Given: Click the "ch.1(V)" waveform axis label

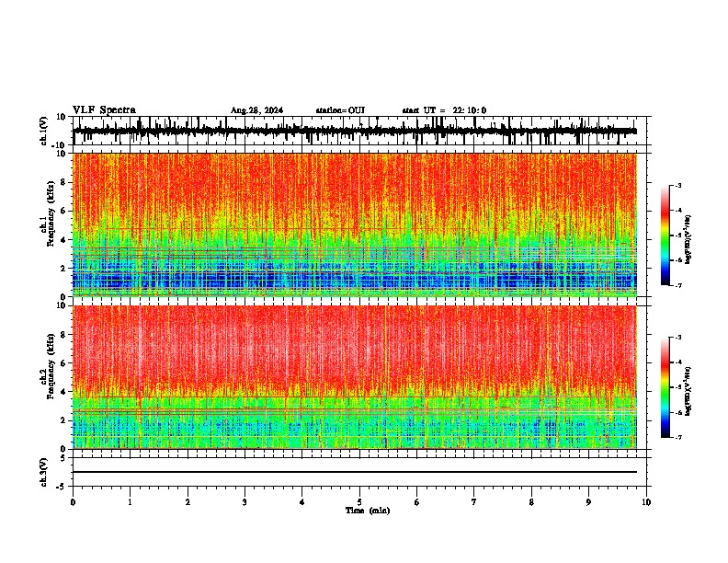Looking at the screenshot, I should [44, 131].
